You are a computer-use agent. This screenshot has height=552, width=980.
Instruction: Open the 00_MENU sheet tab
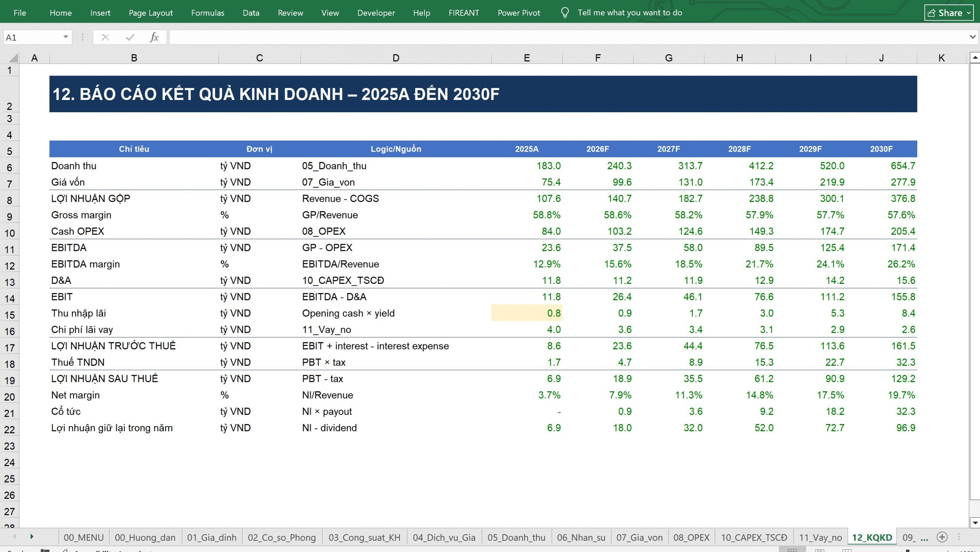[x=83, y=537]
